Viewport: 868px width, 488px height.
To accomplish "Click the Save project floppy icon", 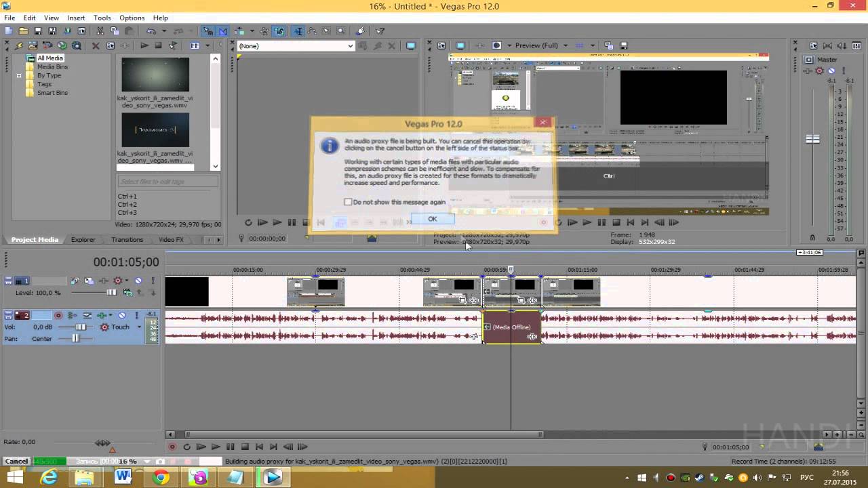I will pos(38,31).
